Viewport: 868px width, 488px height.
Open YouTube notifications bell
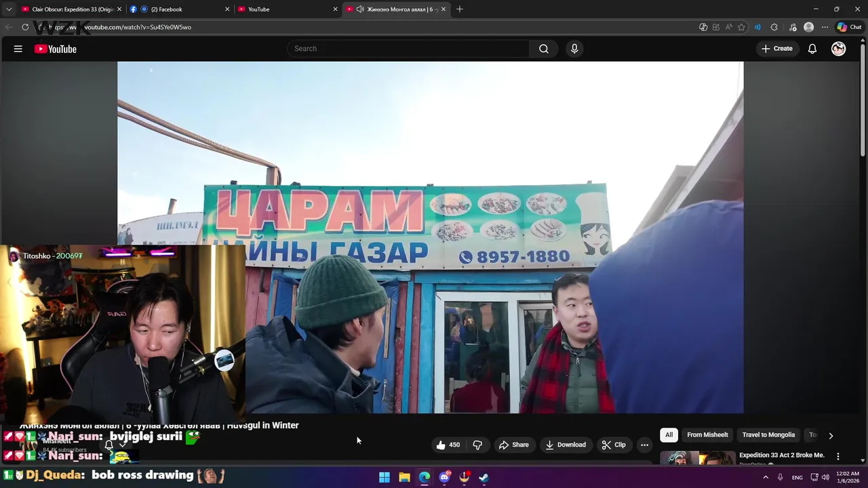click(812, 49)
